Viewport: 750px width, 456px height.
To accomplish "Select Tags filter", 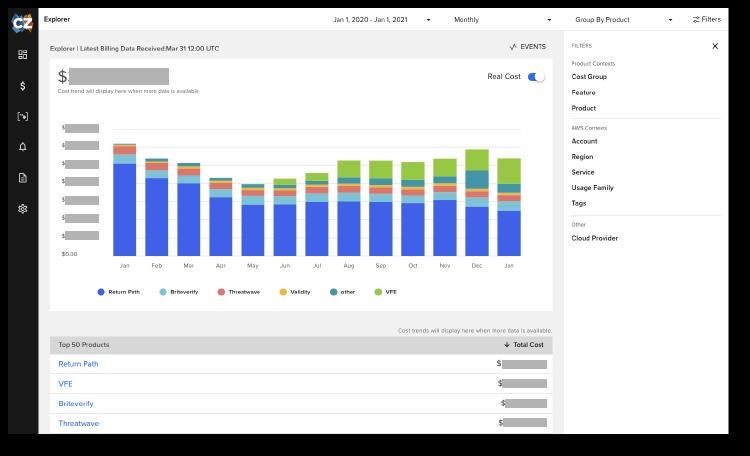I will click(x=579, y=203).
